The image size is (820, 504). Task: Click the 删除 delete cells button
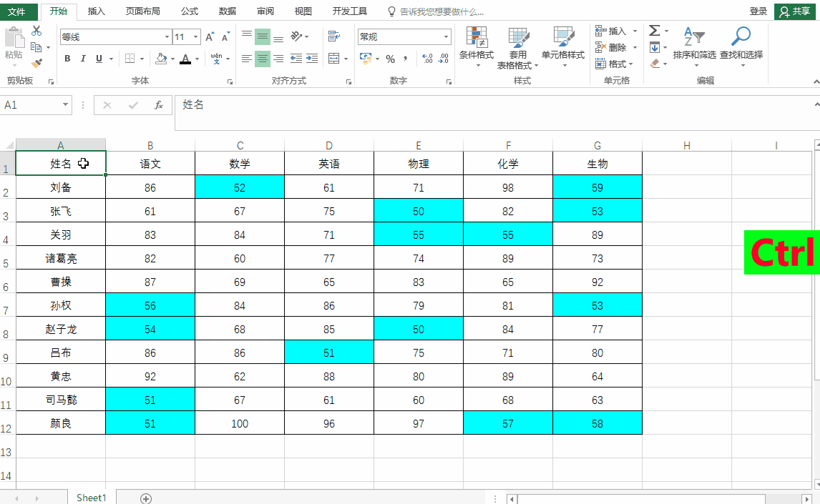[611, 47]
